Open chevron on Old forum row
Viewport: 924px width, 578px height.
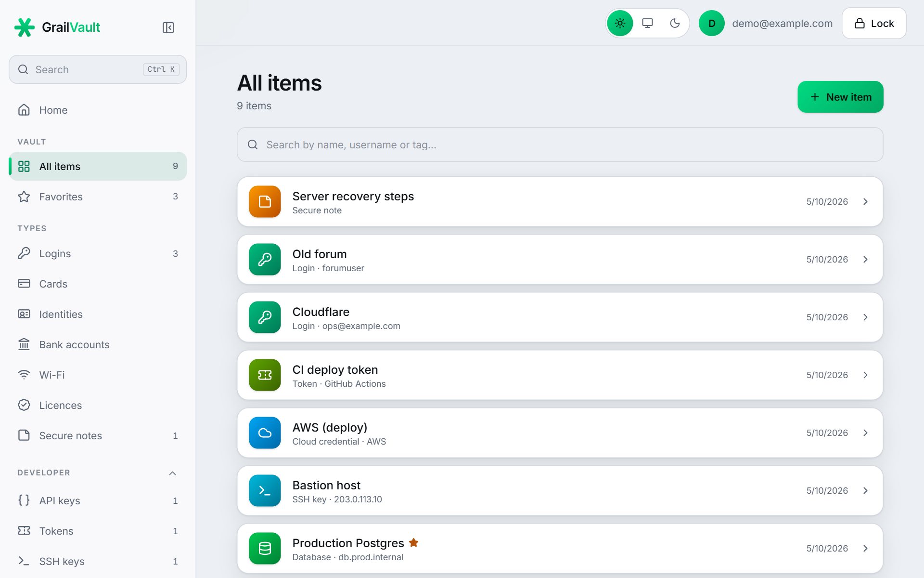click(x=865, y=259)
